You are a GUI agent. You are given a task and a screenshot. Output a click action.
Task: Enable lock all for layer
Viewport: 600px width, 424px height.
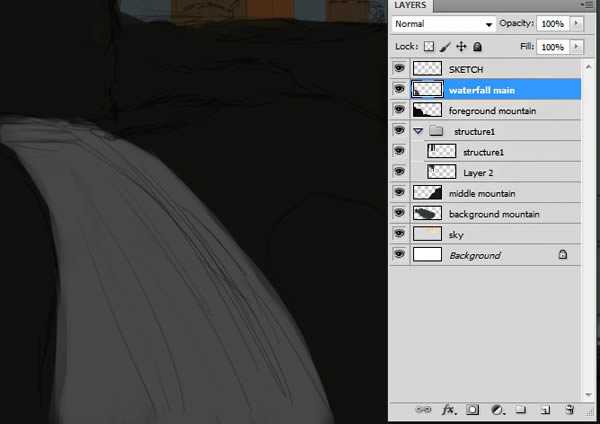477,47
